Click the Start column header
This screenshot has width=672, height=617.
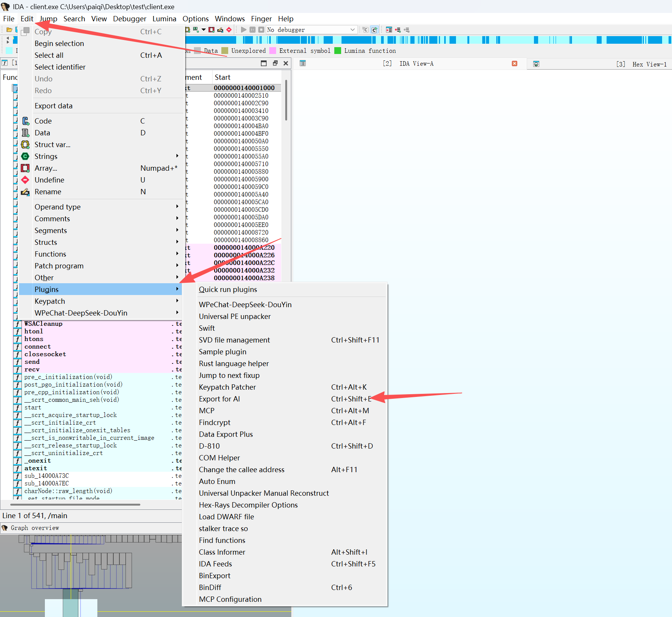246,77
